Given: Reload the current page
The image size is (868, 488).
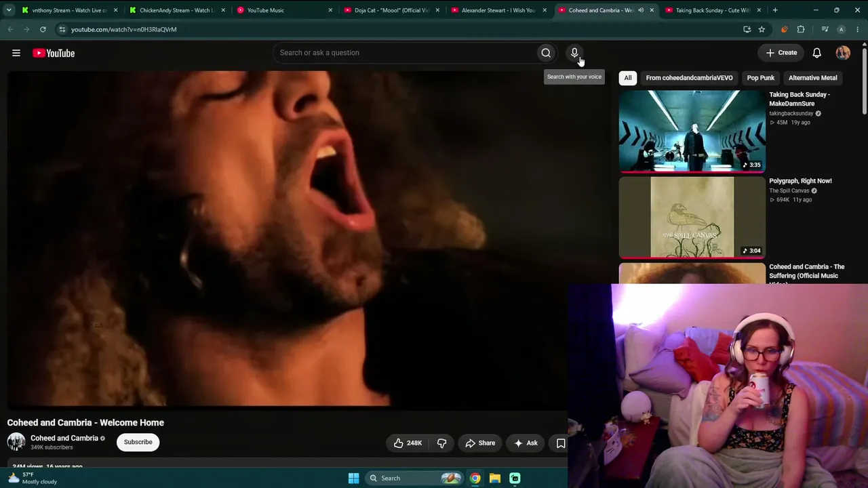Looking at the screenshot, I should coord(43,29).
